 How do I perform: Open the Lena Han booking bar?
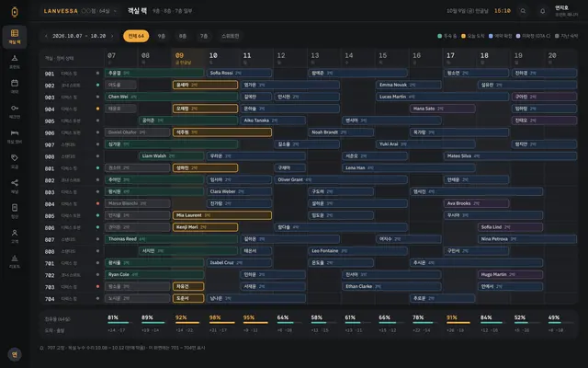coord(409,167)
